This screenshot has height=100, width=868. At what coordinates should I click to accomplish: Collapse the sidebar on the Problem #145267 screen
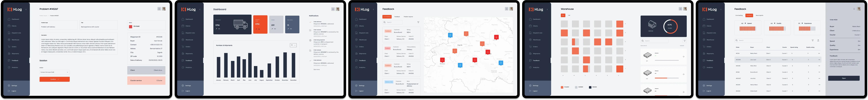(x=26, y=9)
